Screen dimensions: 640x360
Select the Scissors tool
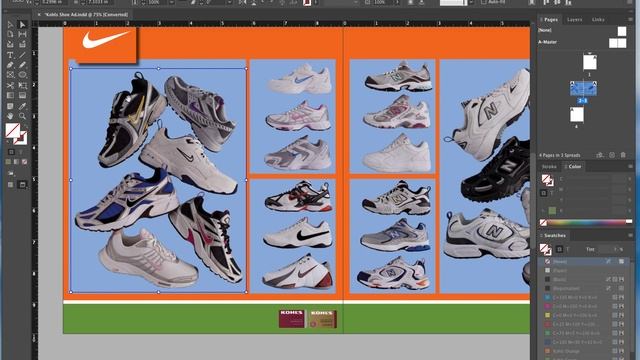[x=10, y=85]
